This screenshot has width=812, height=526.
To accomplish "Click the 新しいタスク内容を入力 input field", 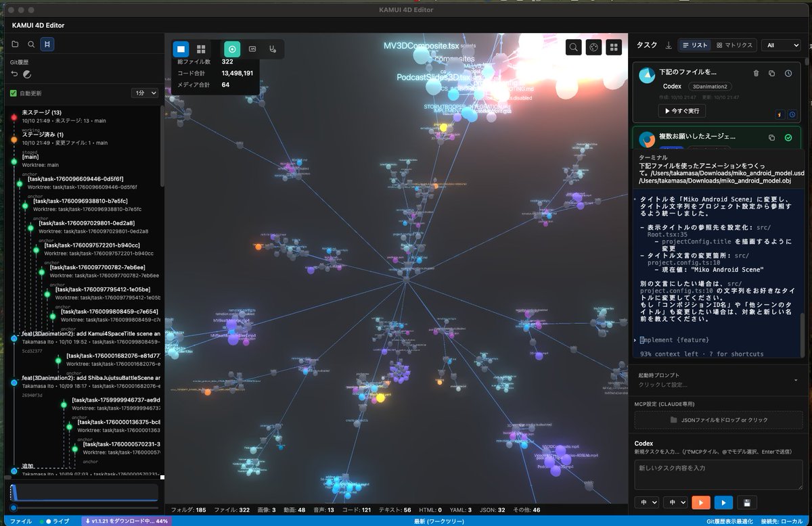I will [719, 475].
